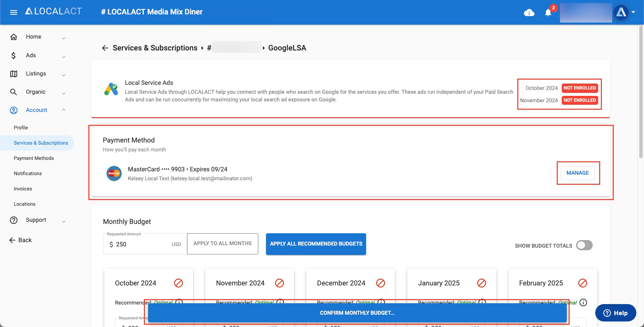Click November 2024 disabled circle icon
This screenshot has width=644, height=327.
click(279, 283)
